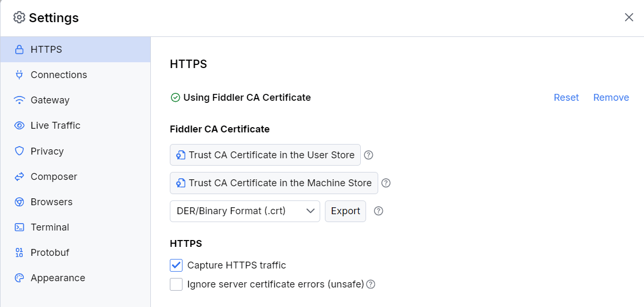Select the Appearance palette icon
This screenshot has height=307, width=644.
coord(20,277)
